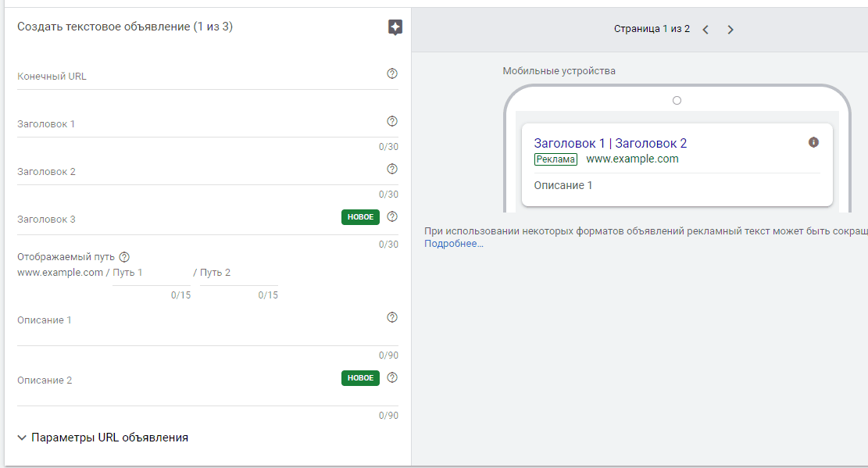Image resolution: width=868 pixels, height=468 pixels.
Task: Open help icon next to Заголовок 3
Action: pyautogui.click(x=392, y=216)
